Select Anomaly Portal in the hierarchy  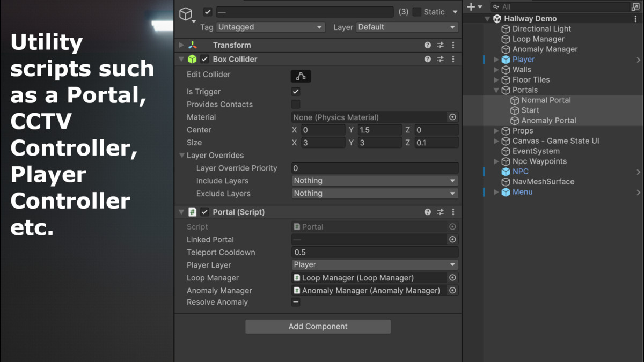[548, 121]
